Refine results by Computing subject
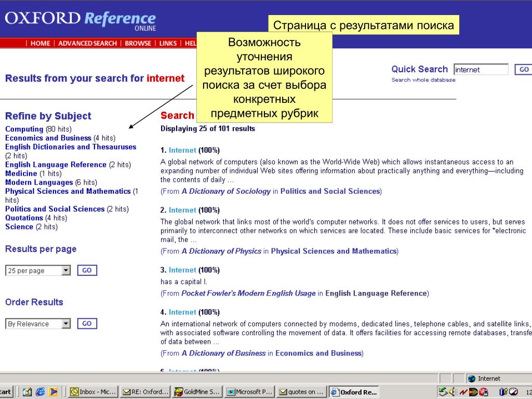This screenshot has width=532, height=399. pyautogui.click(x=24, y=129)
